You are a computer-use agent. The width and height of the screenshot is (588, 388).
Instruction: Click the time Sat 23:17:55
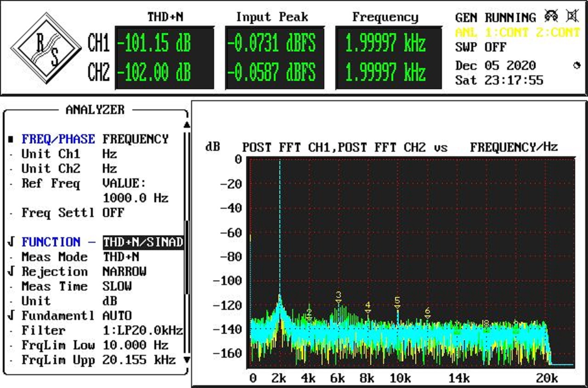(499, 80)
